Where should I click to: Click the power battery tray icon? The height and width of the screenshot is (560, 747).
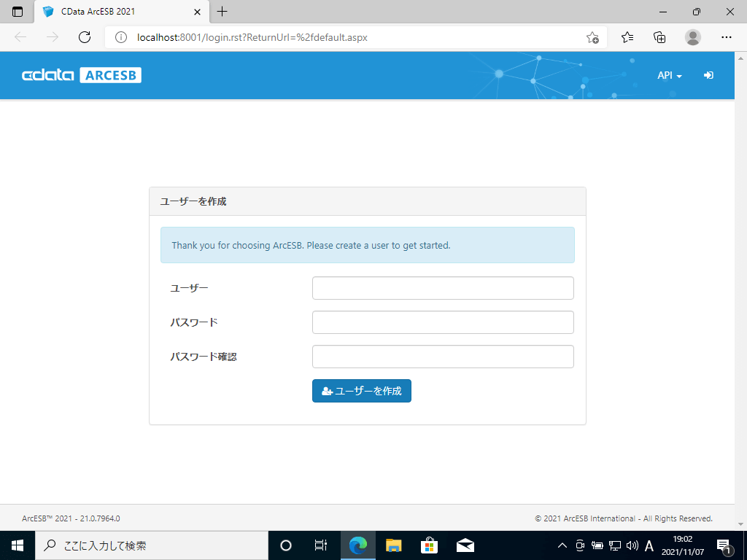[597, 545]
